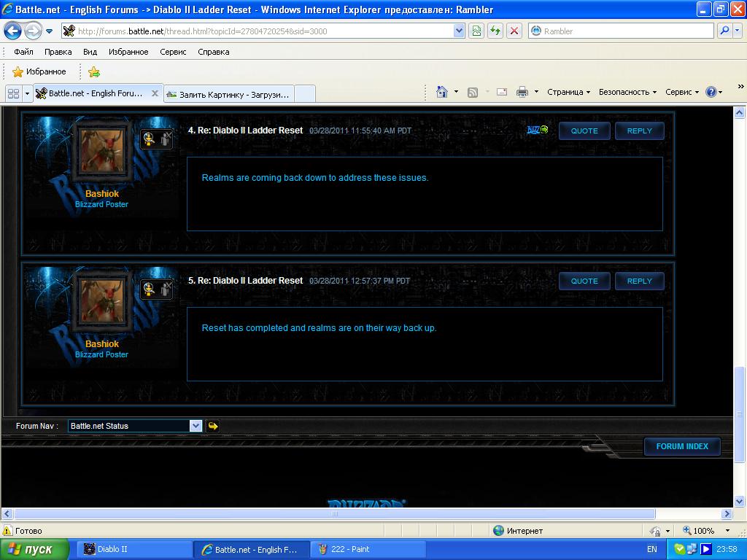Open a new blank tab

click(305, 94)
